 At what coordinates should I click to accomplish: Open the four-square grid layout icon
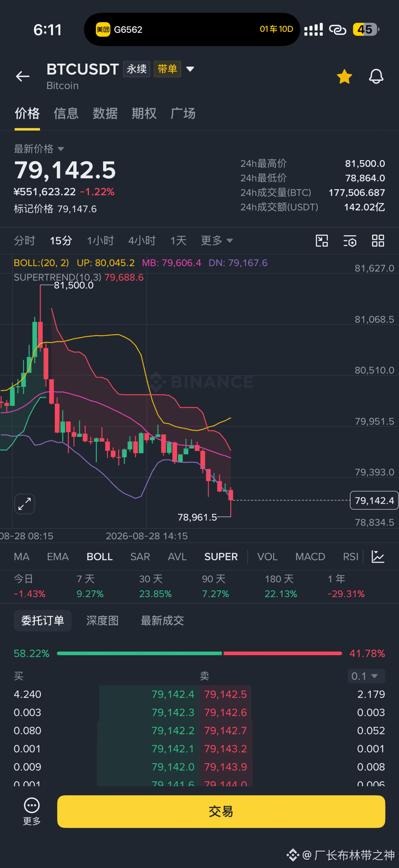coord(378,241)
